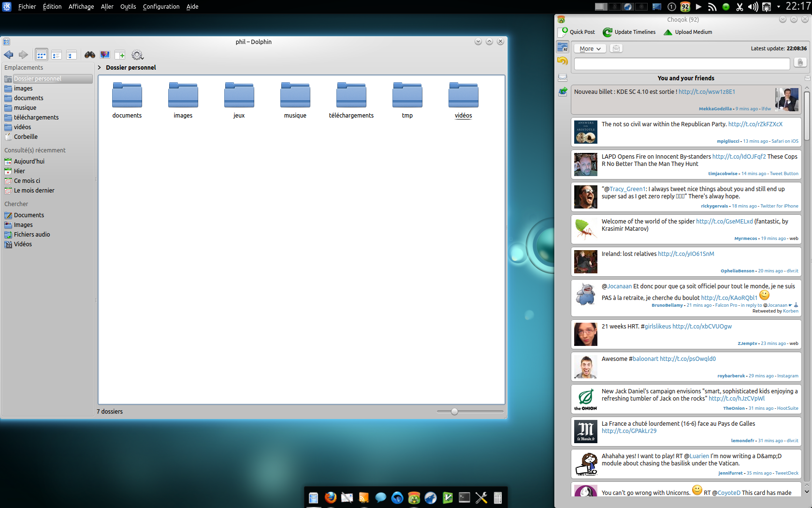
Task: Focus the Choqok new post text field
Action: 682,63
